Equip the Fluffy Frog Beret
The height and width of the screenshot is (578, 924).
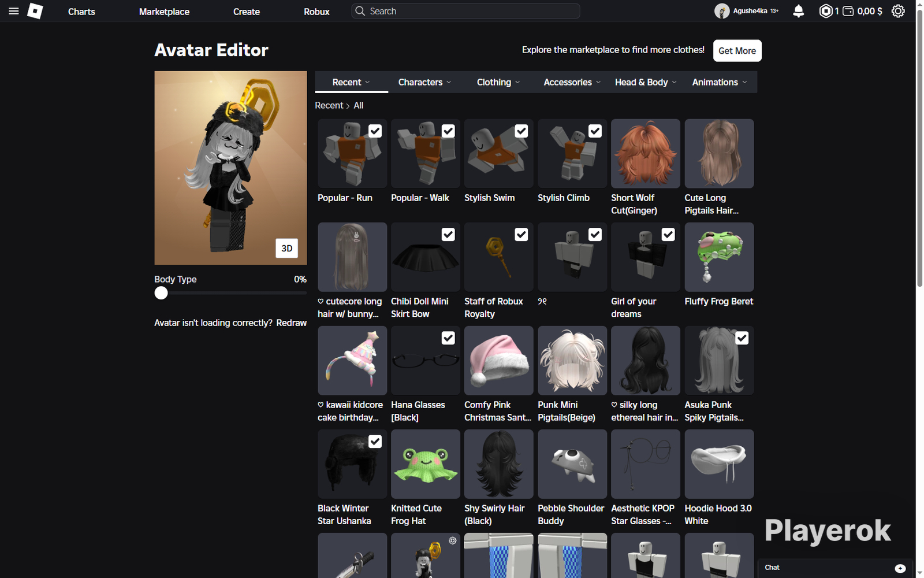[x=719, y=257]
